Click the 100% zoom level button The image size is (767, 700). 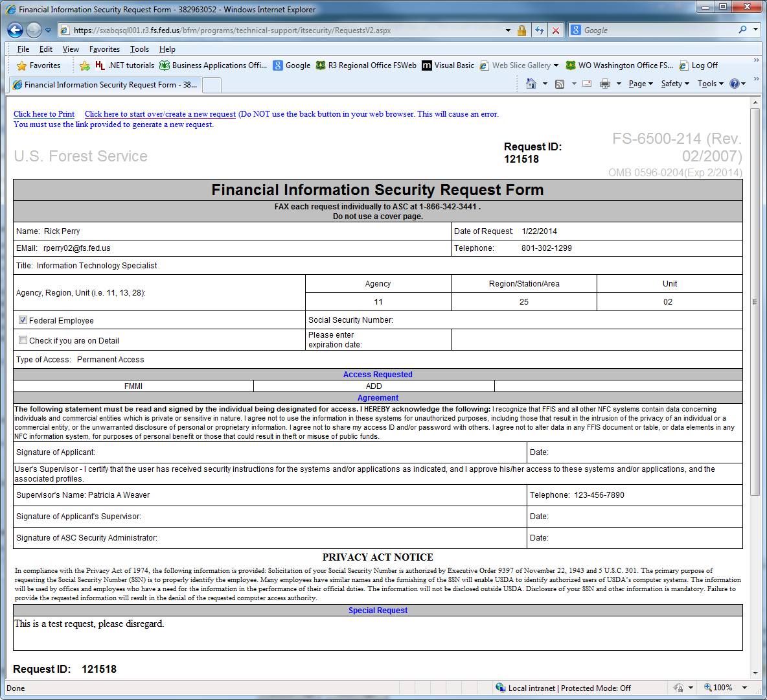click(718, 688)
